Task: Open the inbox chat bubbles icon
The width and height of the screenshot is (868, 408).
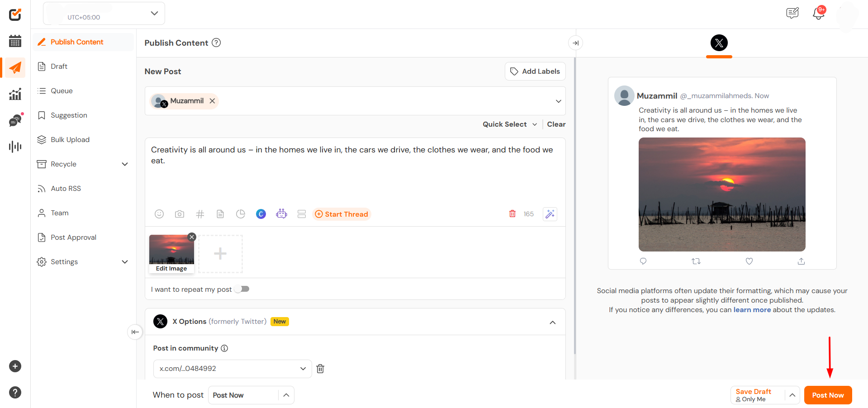Action: pyautogui.click(x=15, y=120)
